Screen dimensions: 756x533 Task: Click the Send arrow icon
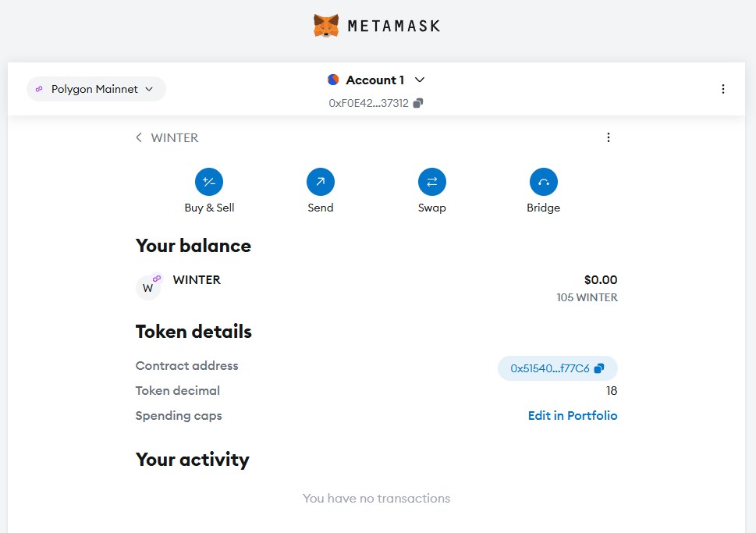point(321,182)
